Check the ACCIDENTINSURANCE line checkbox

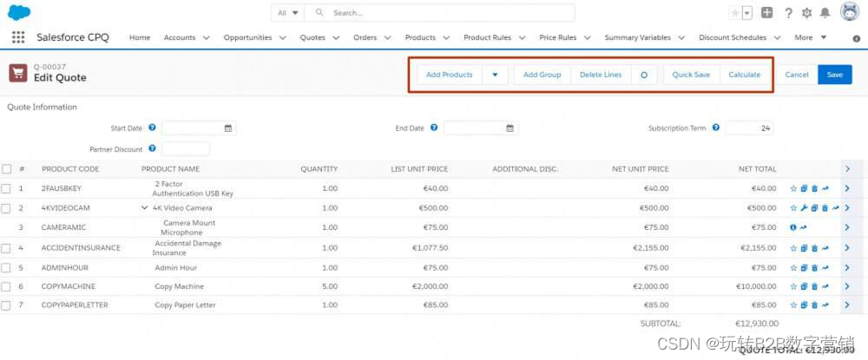point(5,248)
